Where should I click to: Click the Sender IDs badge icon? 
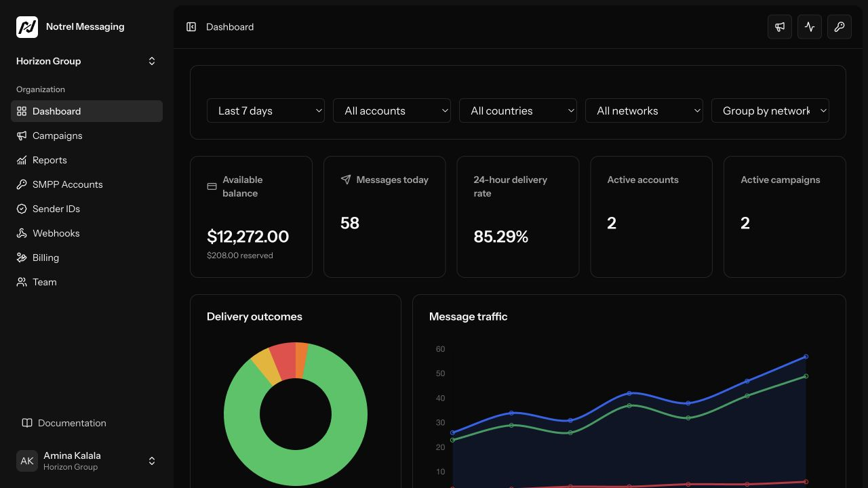click(x=22, y=209)
